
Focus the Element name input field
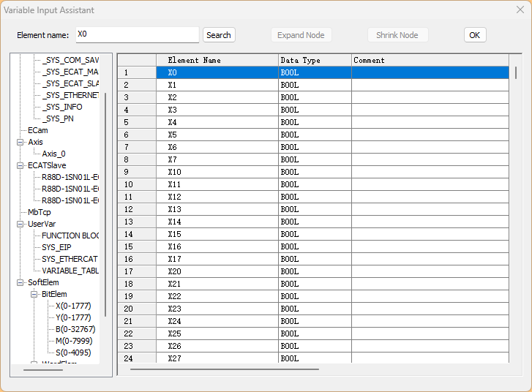(137, 34)
